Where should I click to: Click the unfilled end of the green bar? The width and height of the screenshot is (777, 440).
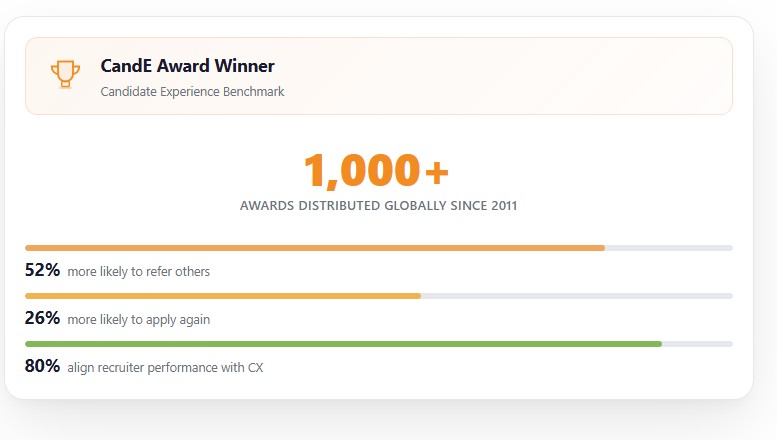click(697, 344)
